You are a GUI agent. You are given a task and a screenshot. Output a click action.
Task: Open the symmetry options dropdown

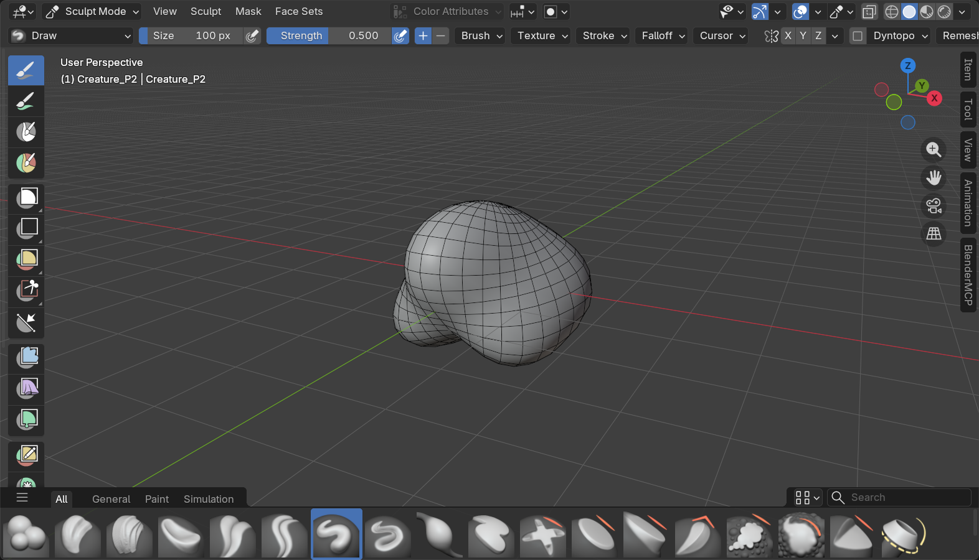click(x=835, y=36)
